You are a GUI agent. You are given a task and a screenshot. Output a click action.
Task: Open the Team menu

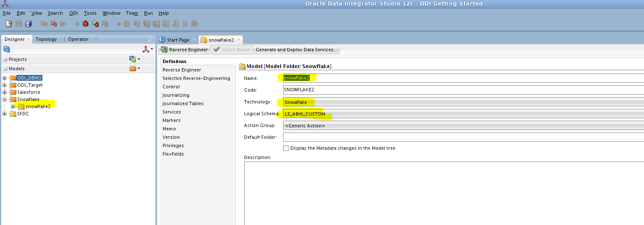click(x=132, y=13)
